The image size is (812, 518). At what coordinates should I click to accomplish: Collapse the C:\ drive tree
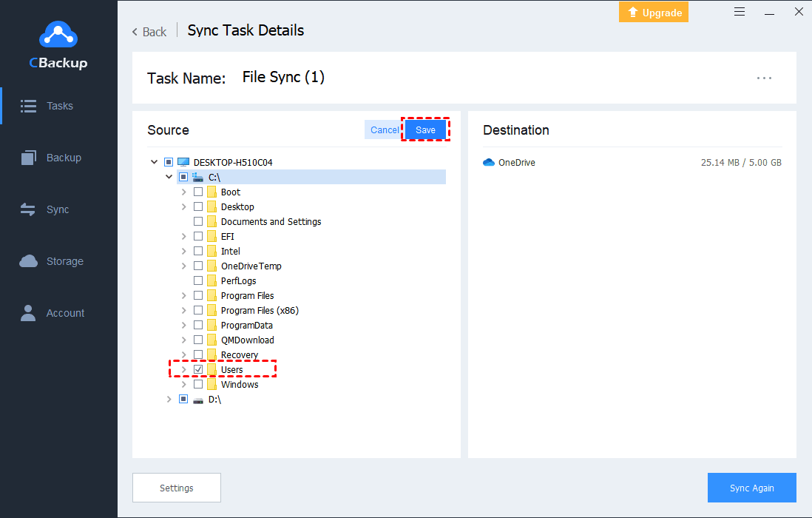tap(169, 177)
